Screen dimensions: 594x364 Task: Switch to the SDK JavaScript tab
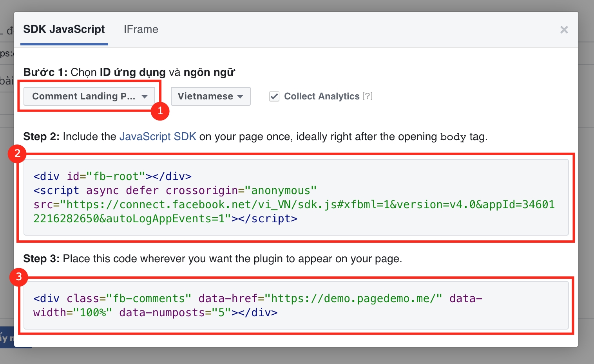point(64,30)
